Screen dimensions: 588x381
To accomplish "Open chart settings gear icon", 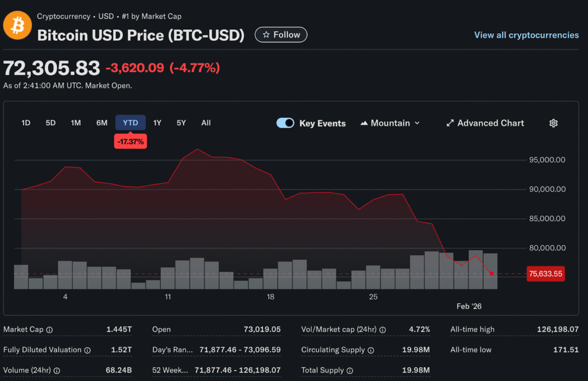I will click(553, 123).
